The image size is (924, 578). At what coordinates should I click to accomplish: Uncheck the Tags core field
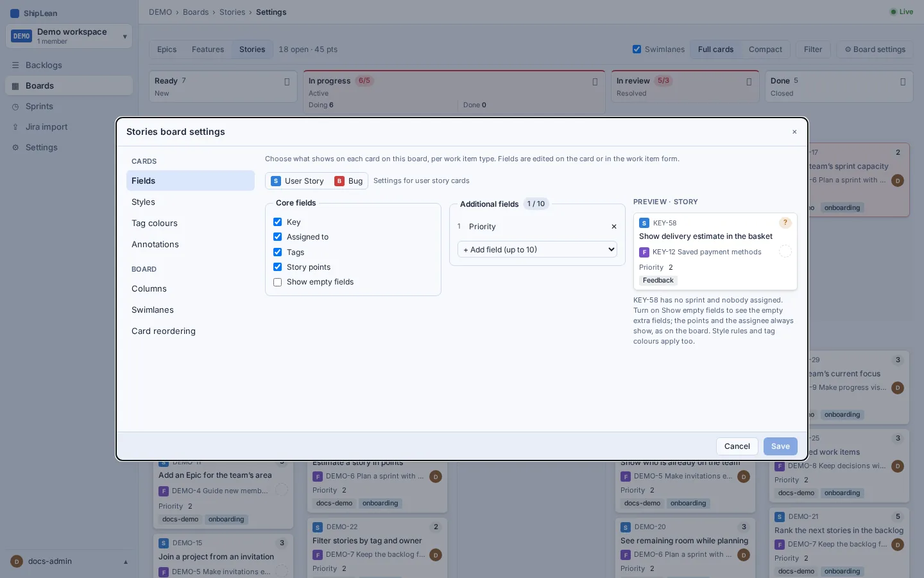coord(278,252)
